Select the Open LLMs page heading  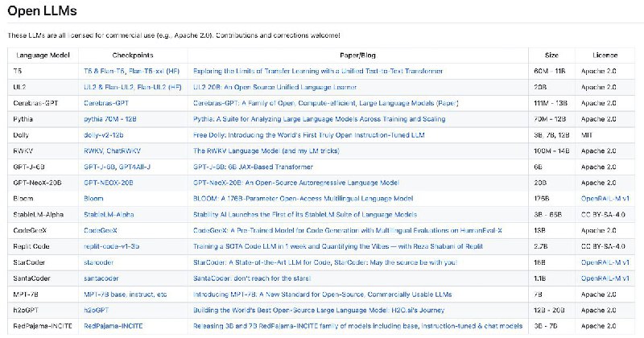[x=42, y=10]
